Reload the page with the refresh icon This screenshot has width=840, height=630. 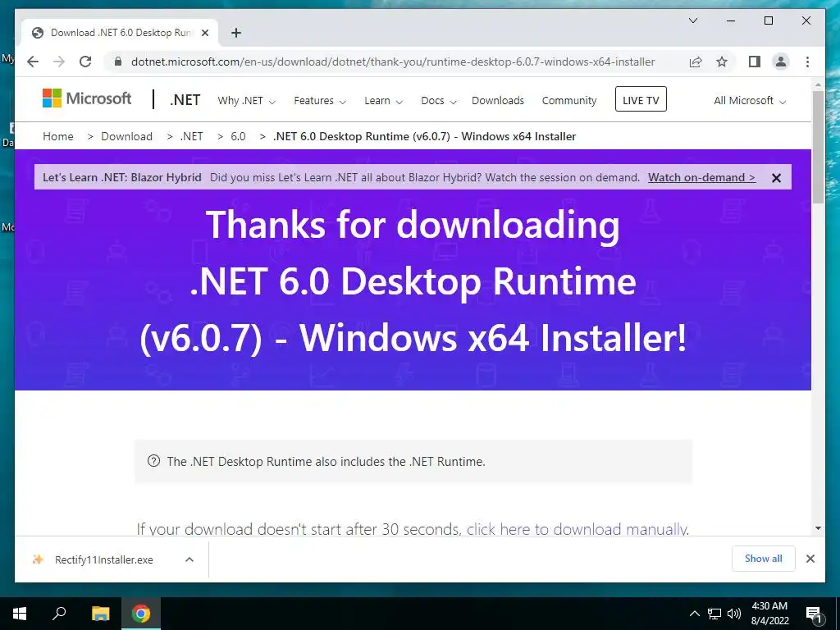(85, 62)
